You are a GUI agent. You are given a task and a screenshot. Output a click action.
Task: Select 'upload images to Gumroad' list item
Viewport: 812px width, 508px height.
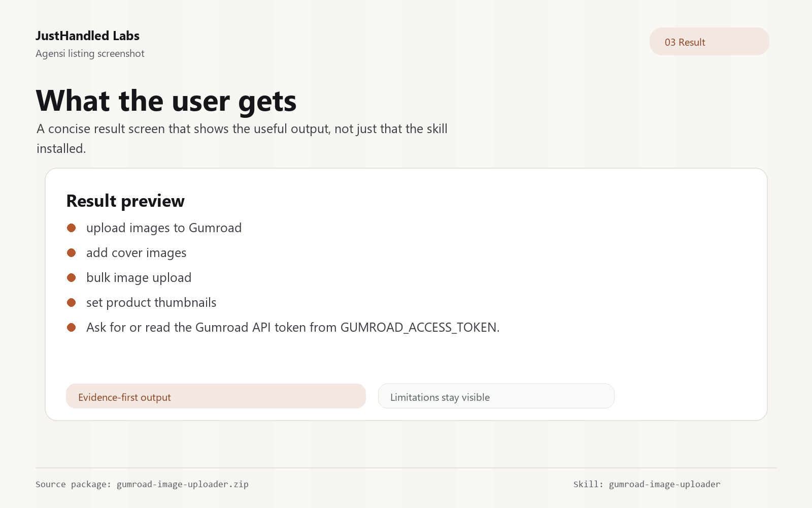coord(164,228)
